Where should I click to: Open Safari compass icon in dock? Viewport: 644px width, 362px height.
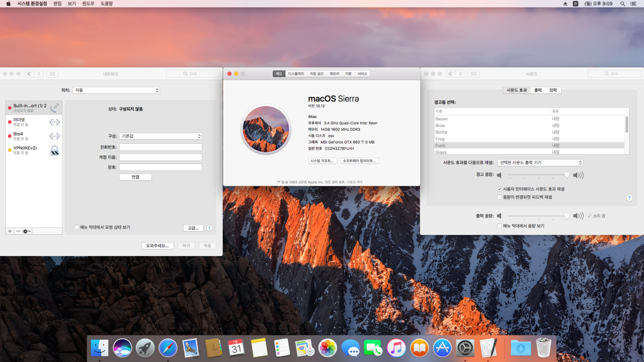168,348
